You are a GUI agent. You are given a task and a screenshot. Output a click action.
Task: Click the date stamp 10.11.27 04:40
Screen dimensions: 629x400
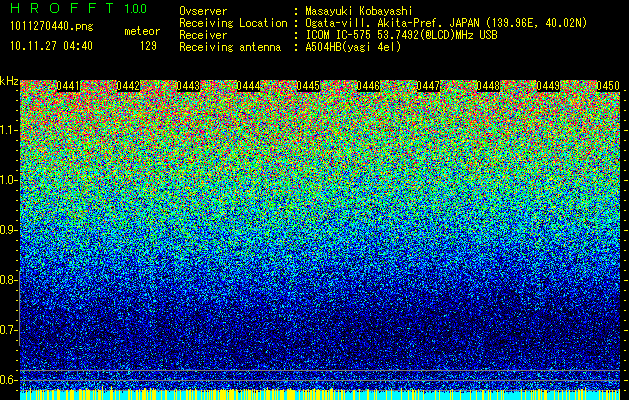pyautogui.click(x=51, y=46)
